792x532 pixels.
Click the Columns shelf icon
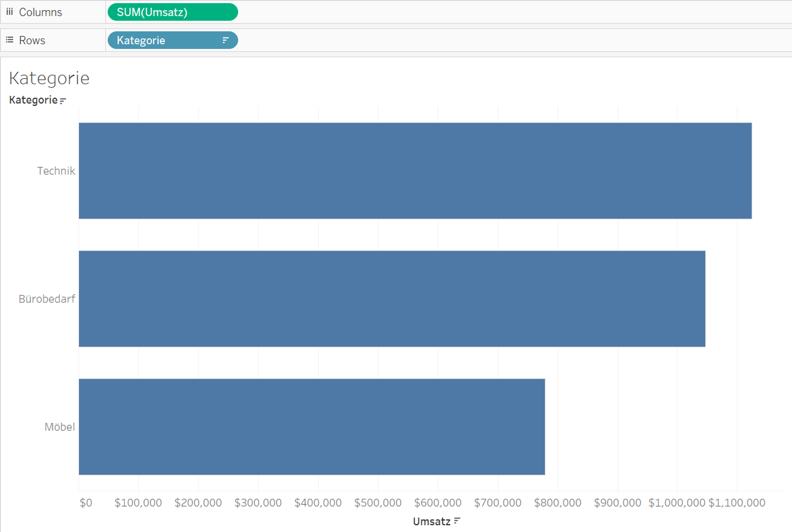(10, 12)
